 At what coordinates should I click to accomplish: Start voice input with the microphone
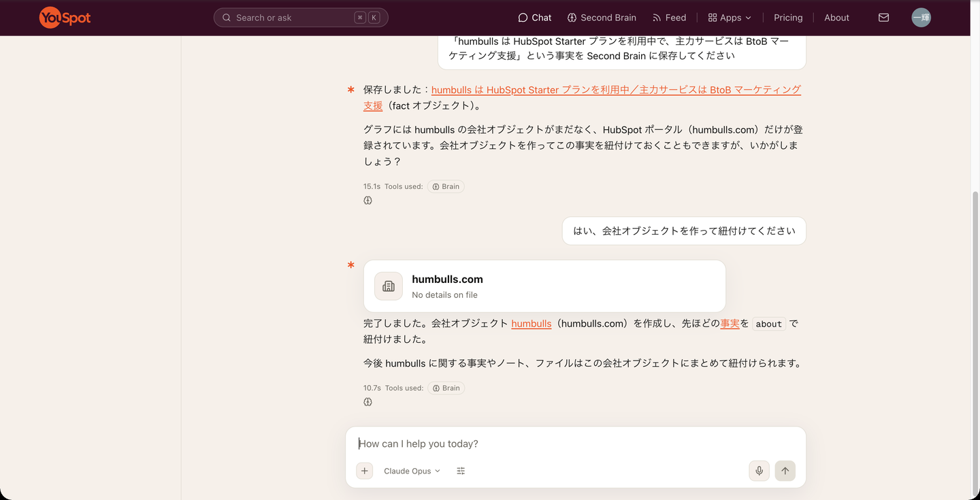point(759,471)
